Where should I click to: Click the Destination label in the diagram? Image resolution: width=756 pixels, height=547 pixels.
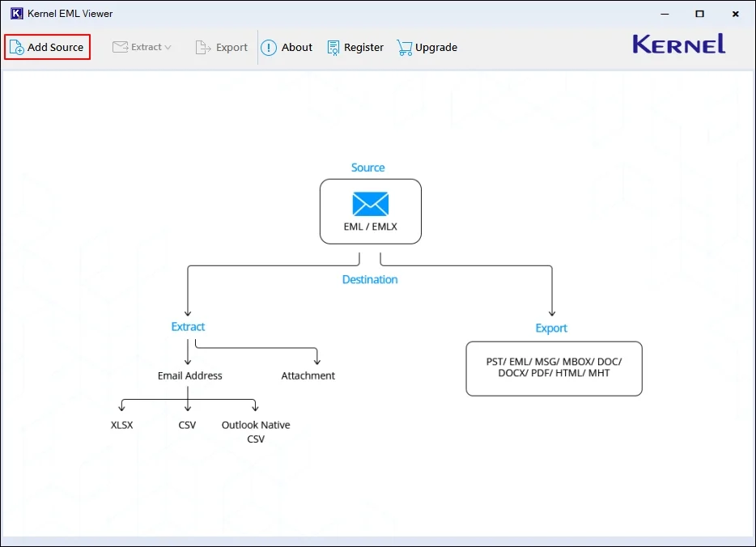click(370, 279)
